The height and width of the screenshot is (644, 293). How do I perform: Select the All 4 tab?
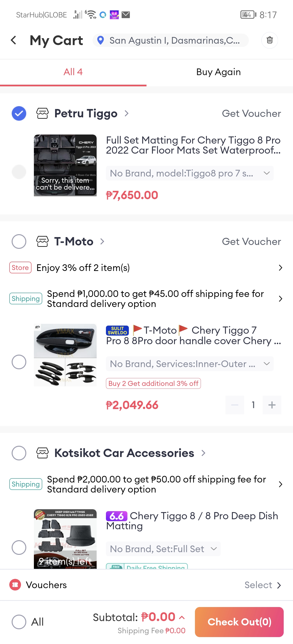[73, 72]
